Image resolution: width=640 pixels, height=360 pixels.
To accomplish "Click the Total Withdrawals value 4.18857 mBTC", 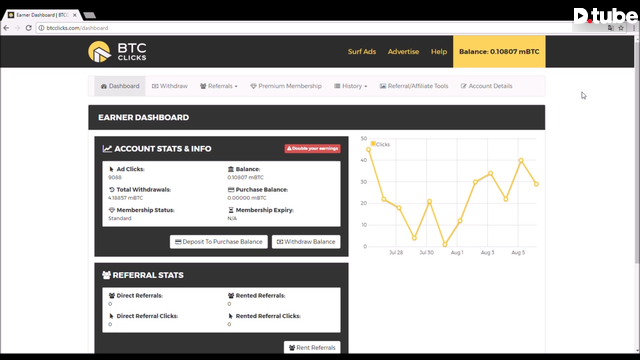I will tap(126, 198).
